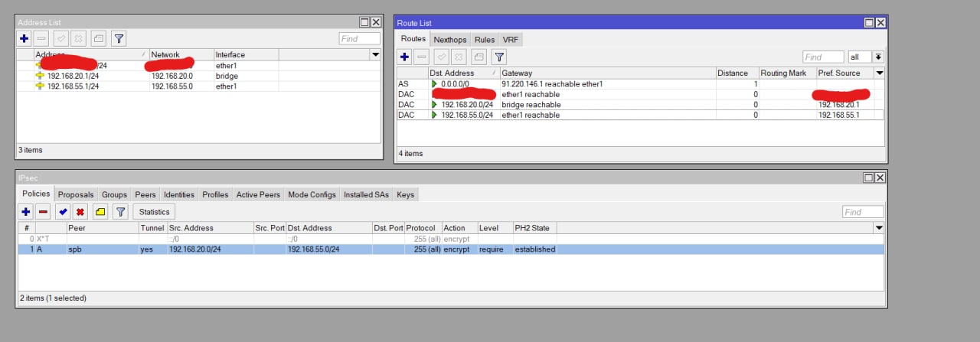This screenshot has height=342, width=980.
Task: Open filter in Address List toolbar
Action: click(x=119, y=38)
